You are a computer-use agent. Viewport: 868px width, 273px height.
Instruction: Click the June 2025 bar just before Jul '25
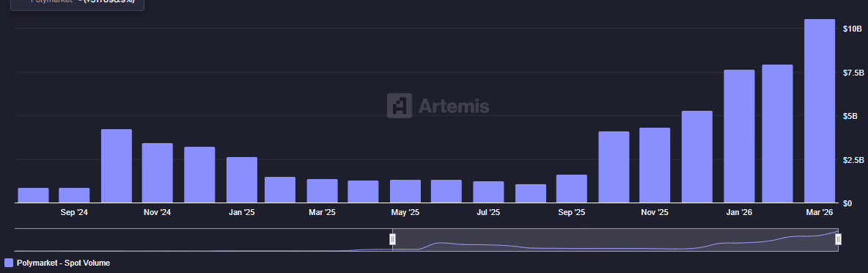[446, 192]
